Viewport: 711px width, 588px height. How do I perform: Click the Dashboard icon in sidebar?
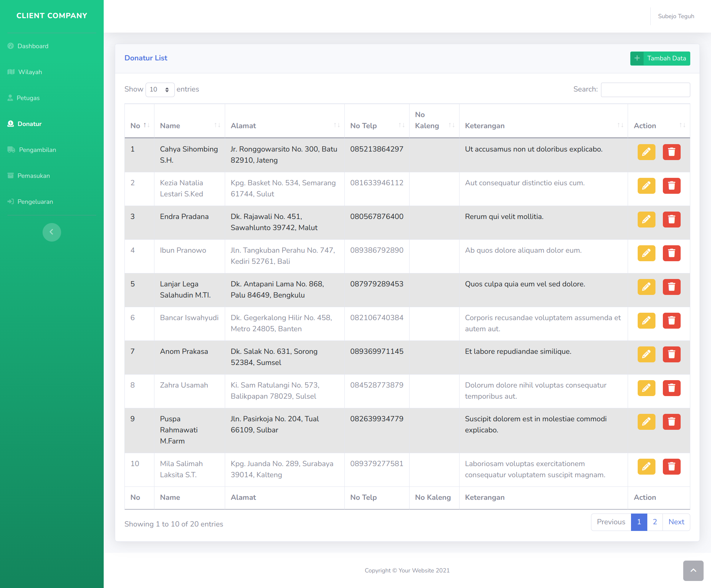tap(11, 46)
